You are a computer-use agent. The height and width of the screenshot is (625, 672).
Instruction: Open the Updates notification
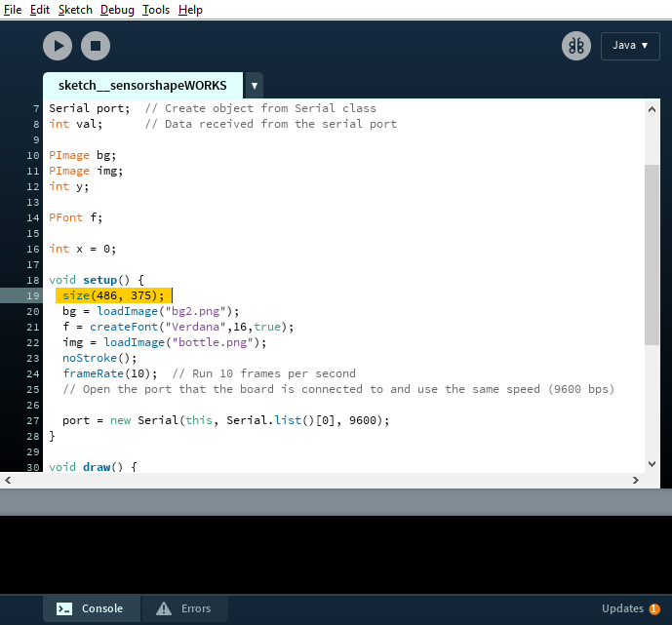click(x=630, y=608)
